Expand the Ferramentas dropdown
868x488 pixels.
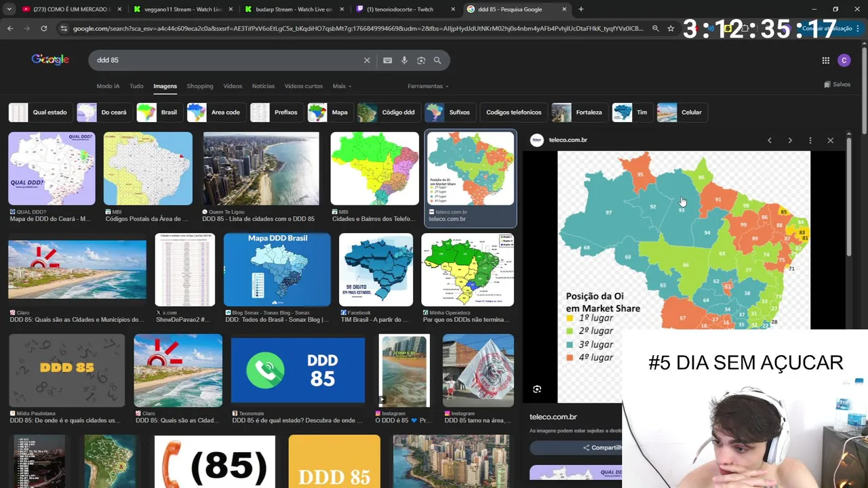click(x=428, y=86)
